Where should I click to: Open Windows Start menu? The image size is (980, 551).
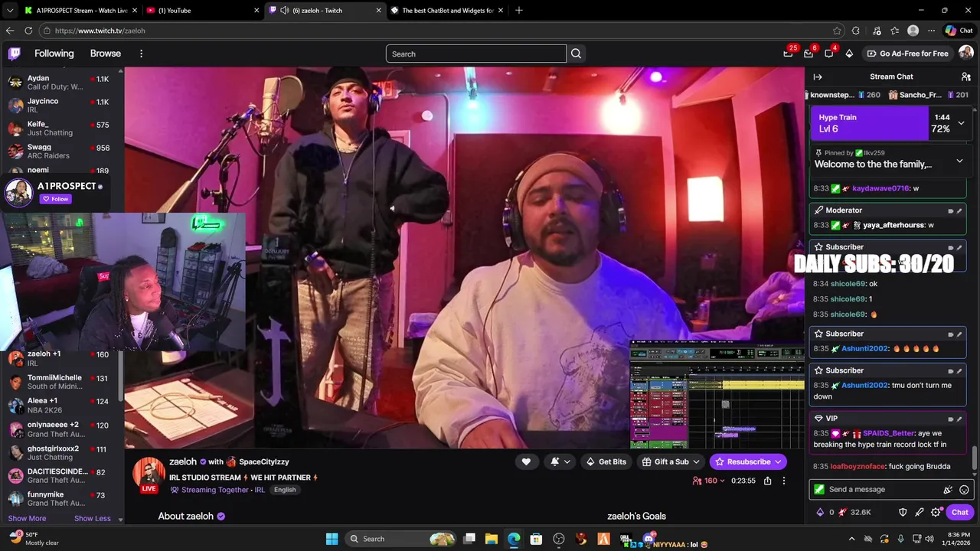click(332, 539)
